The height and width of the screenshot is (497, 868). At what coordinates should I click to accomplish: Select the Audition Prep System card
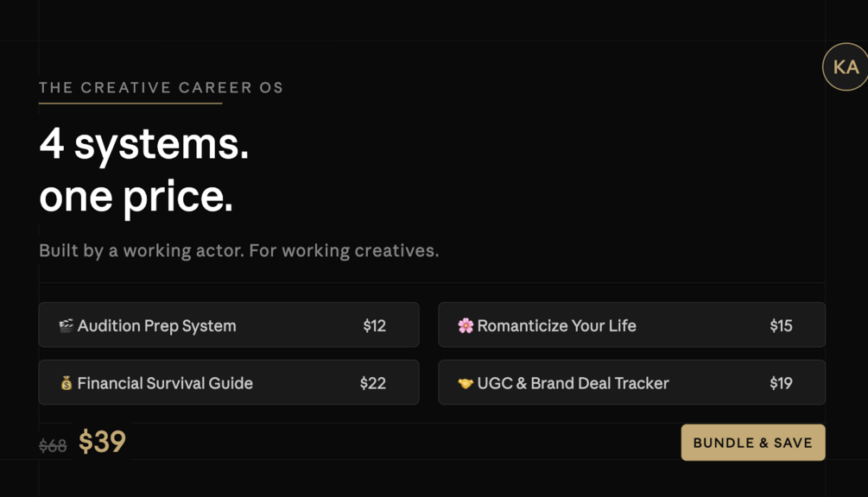[229, 325]
